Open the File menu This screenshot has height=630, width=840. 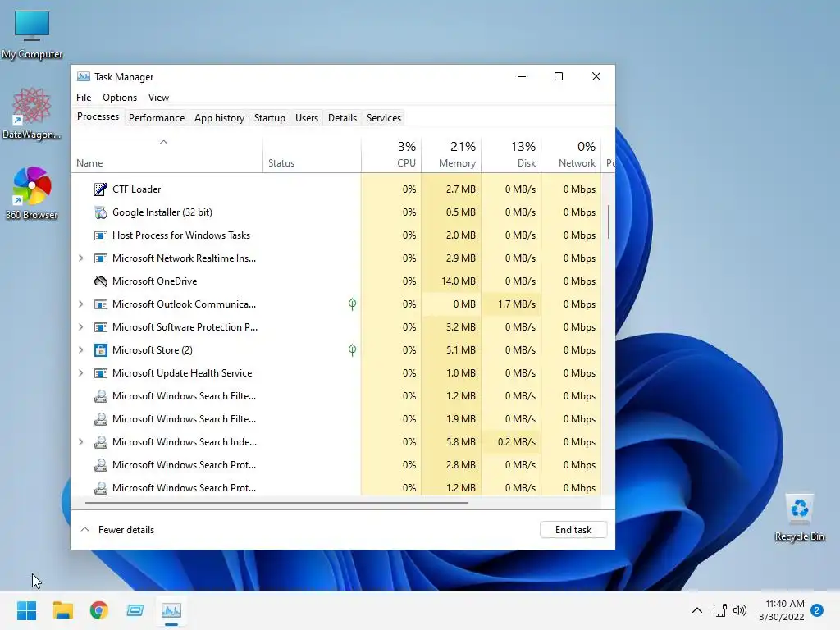tap(84, 98)
